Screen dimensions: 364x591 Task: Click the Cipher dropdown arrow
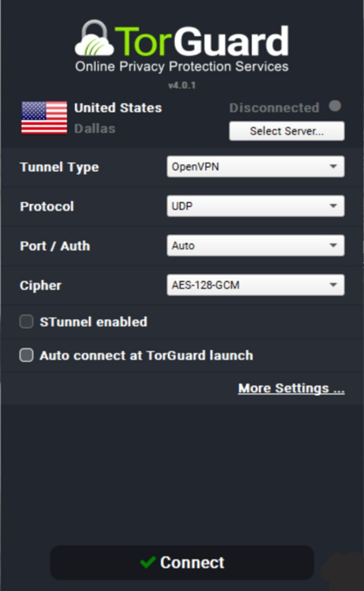pyautogui.click(x=333, y=285)
